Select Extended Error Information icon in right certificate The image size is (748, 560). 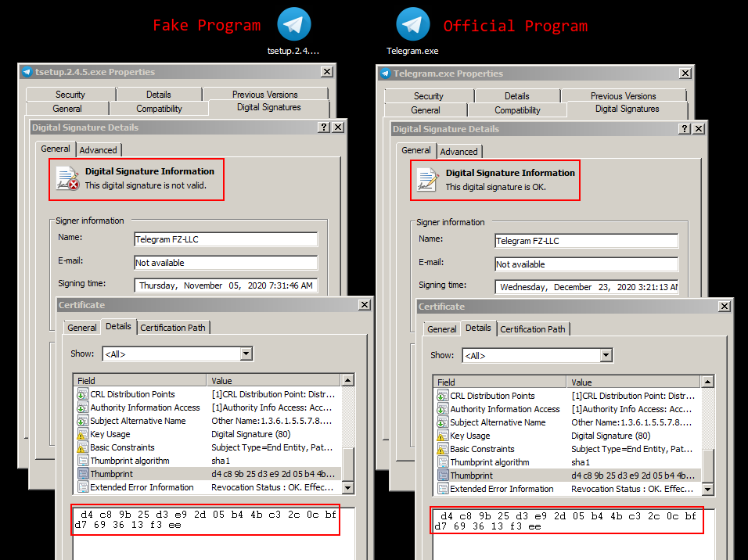click(x=443, y=489)
